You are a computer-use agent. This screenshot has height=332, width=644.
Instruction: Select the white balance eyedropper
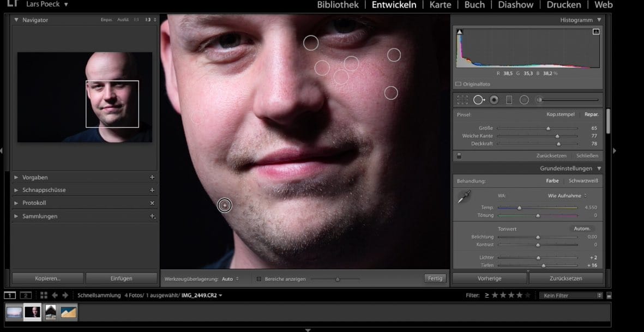pos(464,197)
